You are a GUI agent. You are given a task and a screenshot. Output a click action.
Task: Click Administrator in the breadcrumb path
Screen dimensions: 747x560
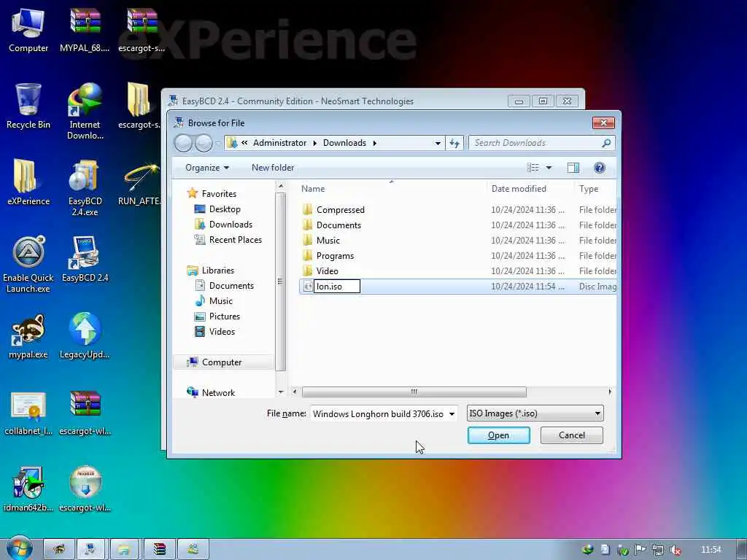[279, 143]
